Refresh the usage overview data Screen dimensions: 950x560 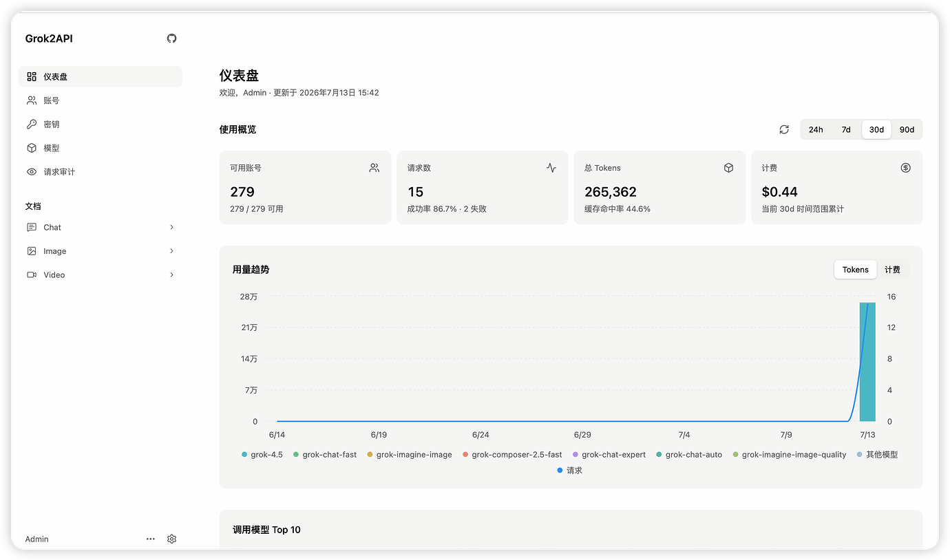coord(784,129)
